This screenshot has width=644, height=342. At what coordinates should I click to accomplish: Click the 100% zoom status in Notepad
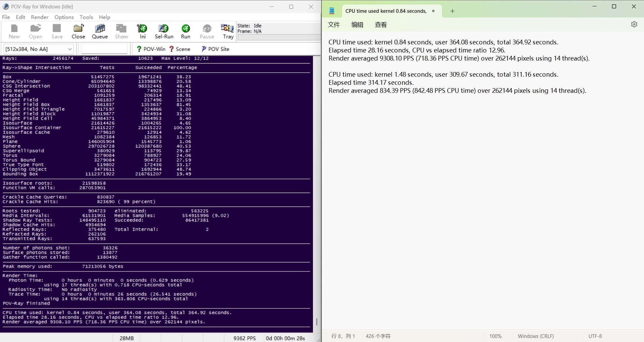click(495, 336)
